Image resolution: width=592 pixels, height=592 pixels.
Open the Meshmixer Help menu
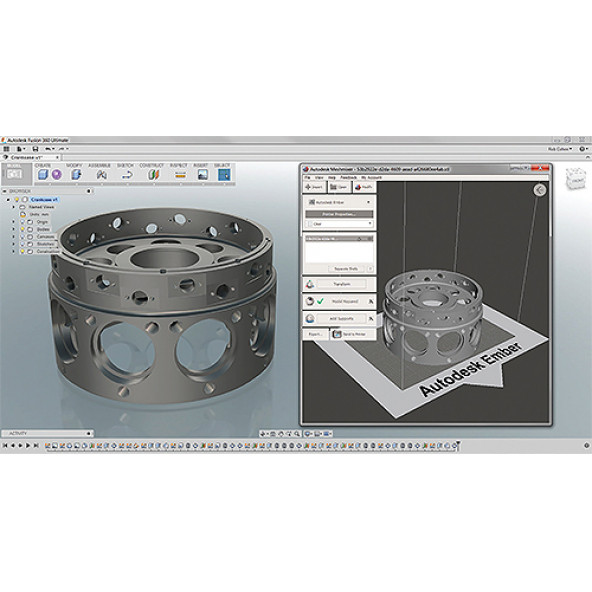coord(332,177)
